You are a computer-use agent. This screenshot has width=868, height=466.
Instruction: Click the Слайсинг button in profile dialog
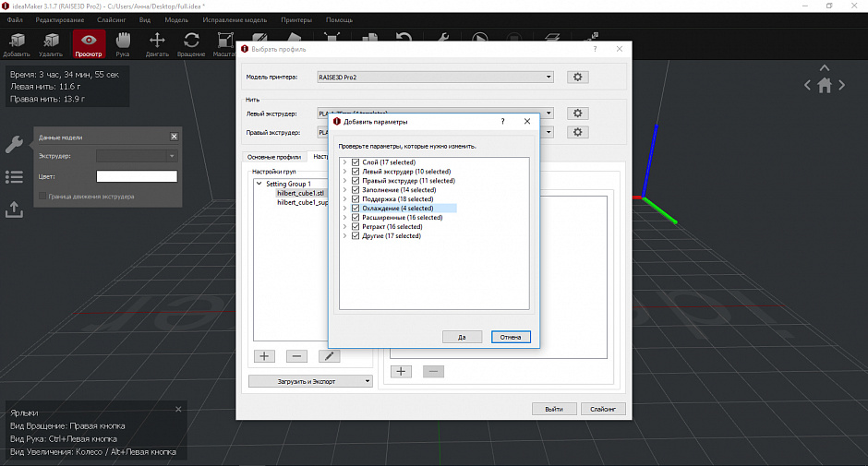603,409
